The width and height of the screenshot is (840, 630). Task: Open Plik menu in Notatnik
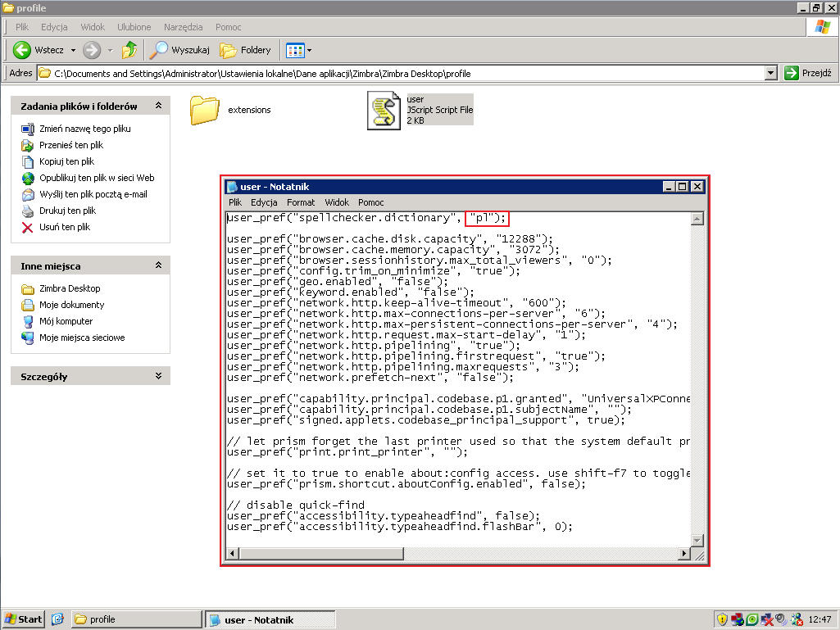pos(235,202)
